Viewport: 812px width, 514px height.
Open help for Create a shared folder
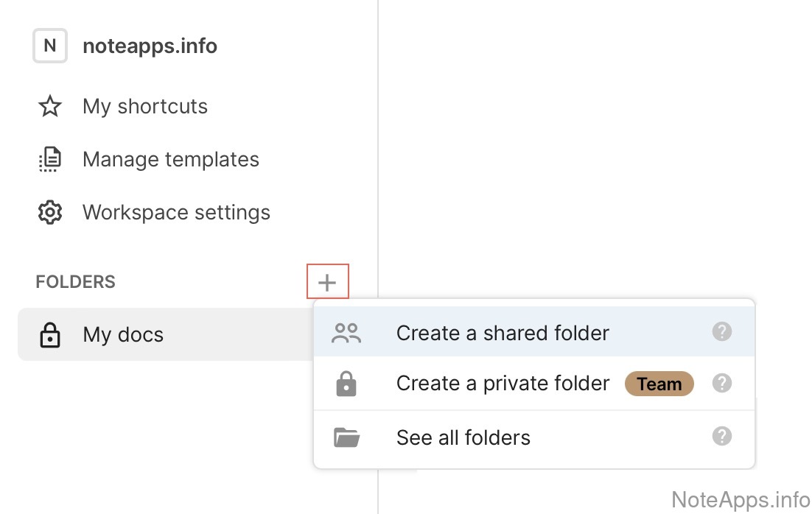click(x=722, y=332)
